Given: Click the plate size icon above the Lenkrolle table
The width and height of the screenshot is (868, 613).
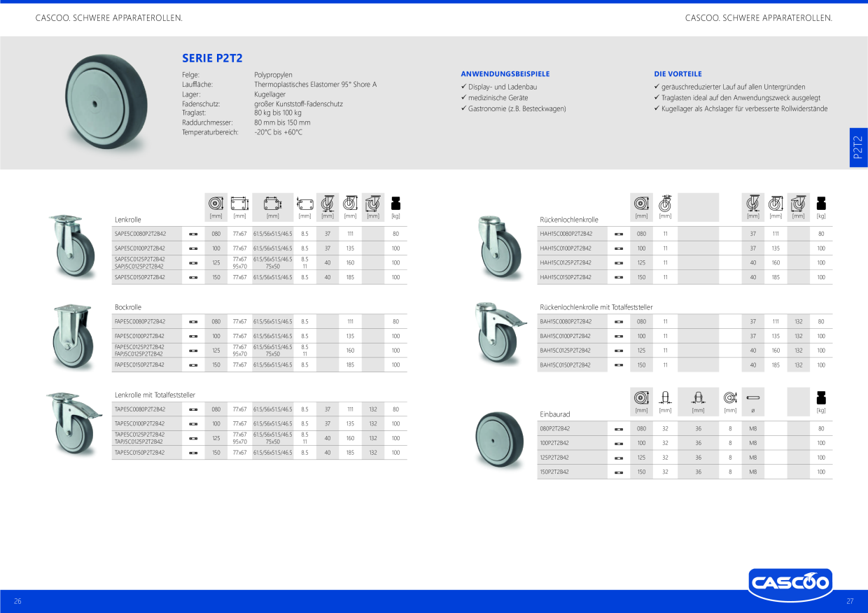Looking at the screenshot, I should tap(239, 204).
